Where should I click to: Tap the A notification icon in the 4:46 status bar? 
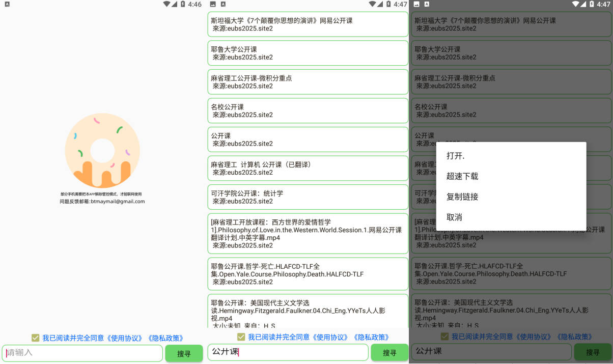point(7,4)
